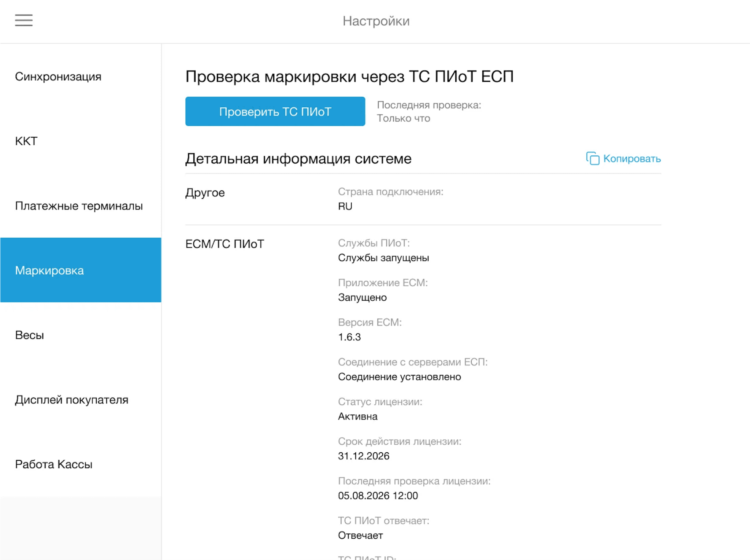
Task: Click the Активна license status
Action: pos(358,416)
